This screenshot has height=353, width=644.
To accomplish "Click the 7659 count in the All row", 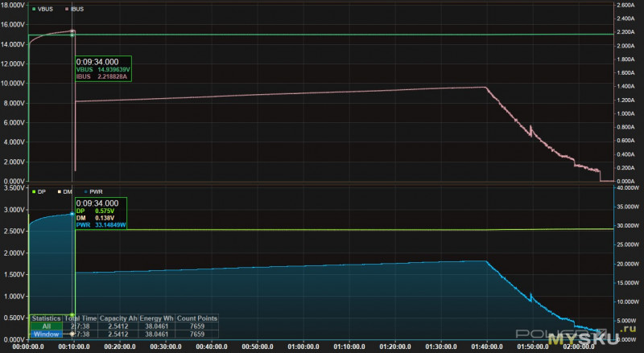I will click(x=196, y=326).
